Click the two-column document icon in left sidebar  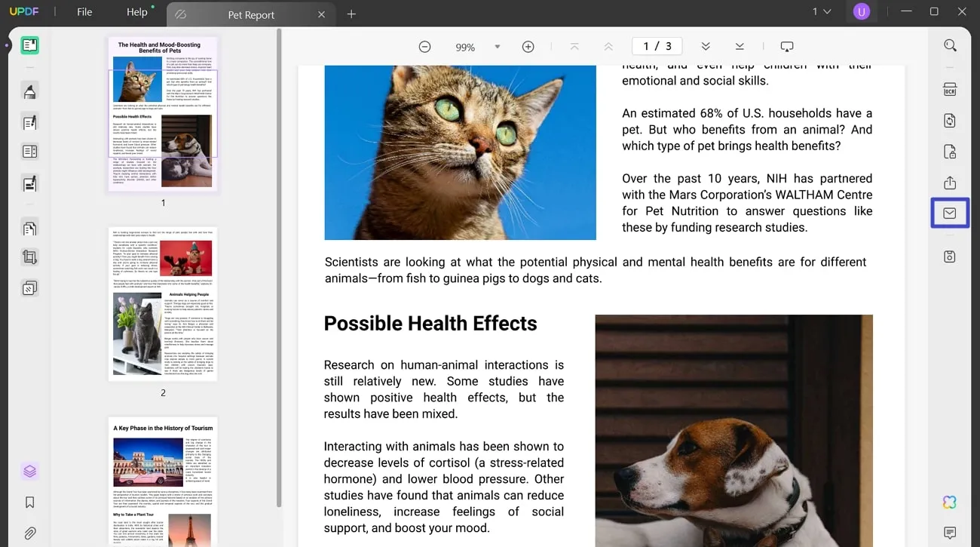tap(30, 152)
